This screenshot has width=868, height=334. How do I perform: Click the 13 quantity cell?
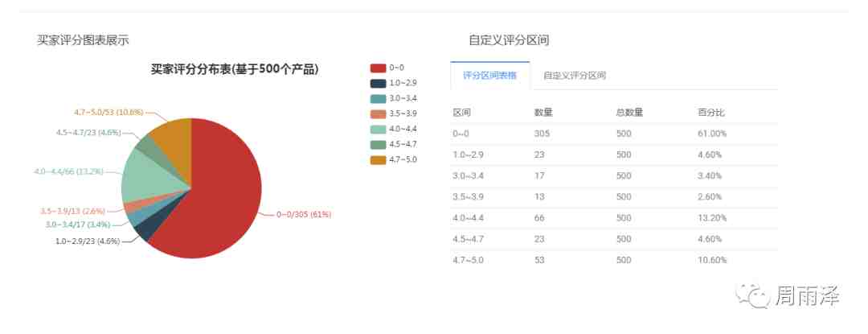(540, 196)
